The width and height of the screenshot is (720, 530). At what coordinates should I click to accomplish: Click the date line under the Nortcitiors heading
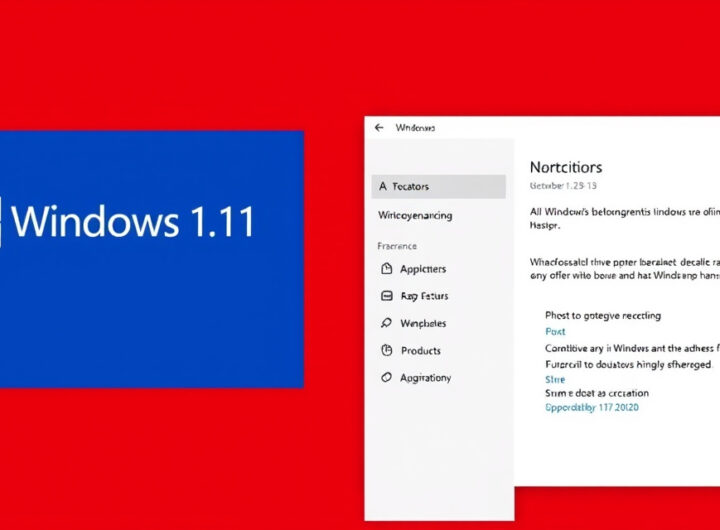pyautogui.click(x=563, y=186)
